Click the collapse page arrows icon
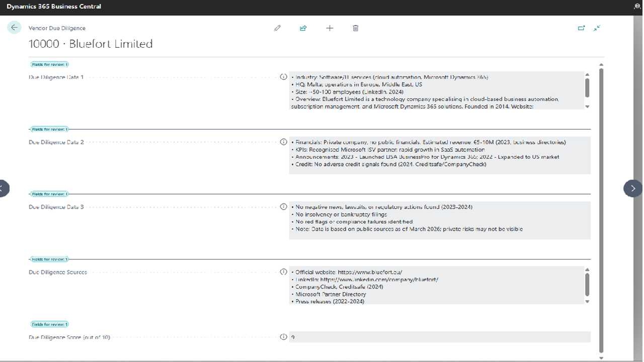The image size is (644, 362). click(597, 28)
